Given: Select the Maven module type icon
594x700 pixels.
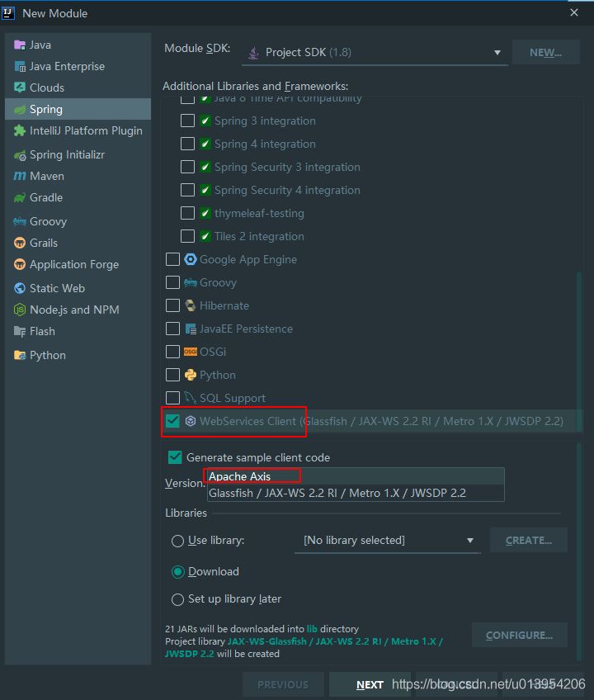Looking at the screenshot, I should pyautogui.click(x=20, y=177).
